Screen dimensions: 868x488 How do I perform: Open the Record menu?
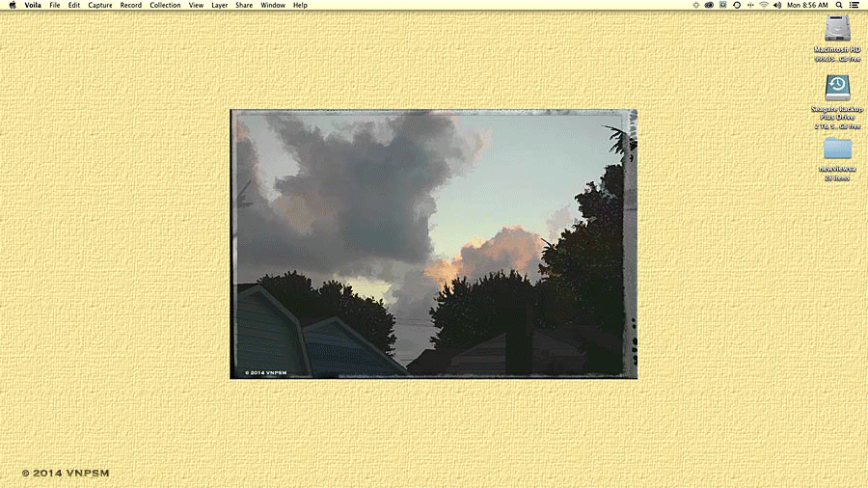click(130, 5)
